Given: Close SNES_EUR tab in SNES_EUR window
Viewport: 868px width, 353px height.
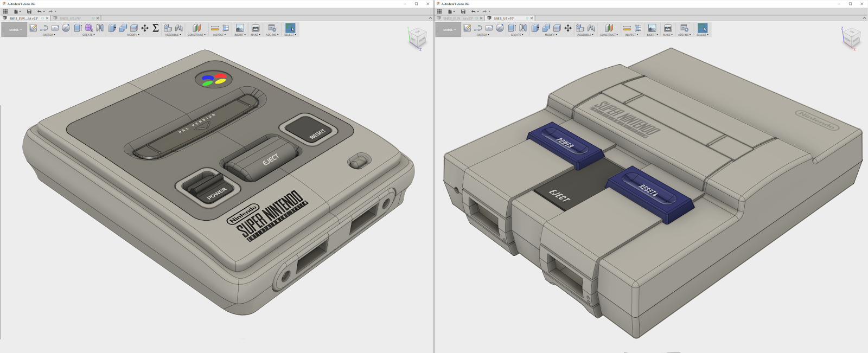Looking at the screenshot, I should [x=47, y=18].
